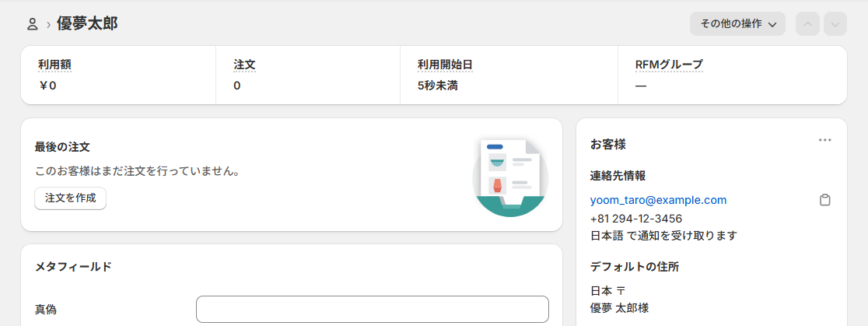Screen dimensions: 868x326
Task: Open the three-dot menu in お客様 card
Action: tap(825, 140)
